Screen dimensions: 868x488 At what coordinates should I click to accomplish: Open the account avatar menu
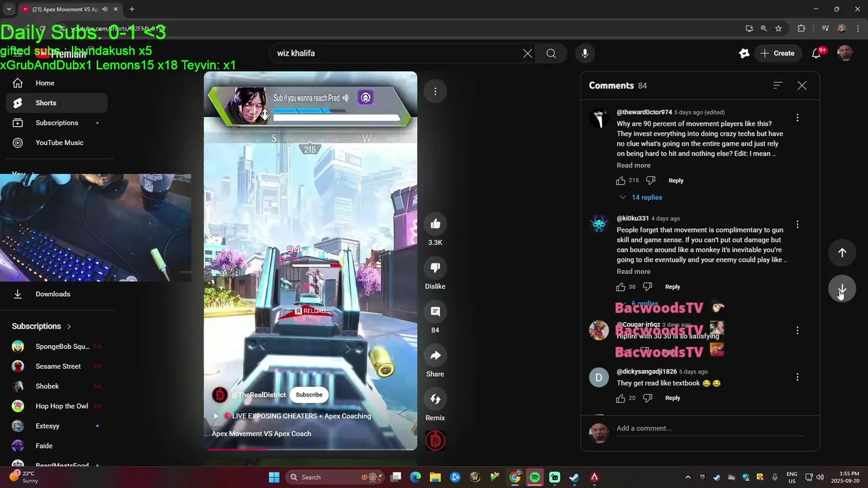tap(845, 54)
